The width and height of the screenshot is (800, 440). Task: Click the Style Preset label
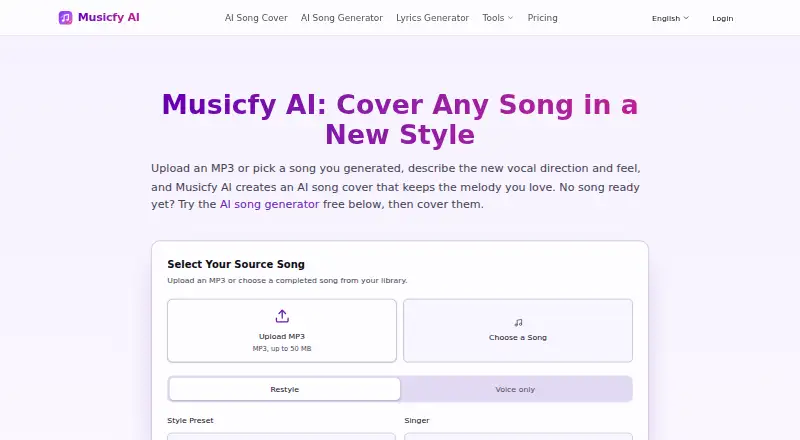(190, 421)
